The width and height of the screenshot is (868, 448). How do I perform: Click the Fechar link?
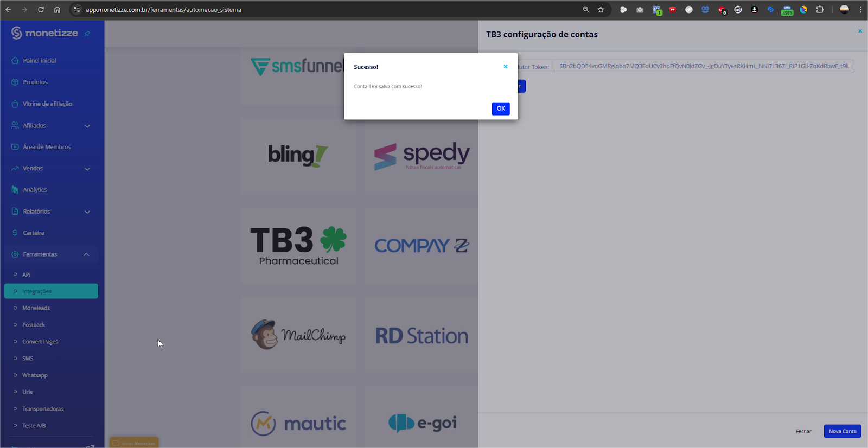point(803,431)
